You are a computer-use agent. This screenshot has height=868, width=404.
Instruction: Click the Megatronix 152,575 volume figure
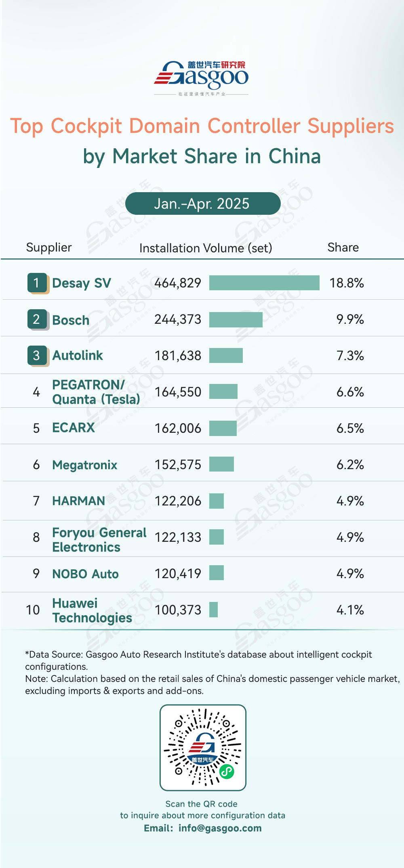[178, 465]
